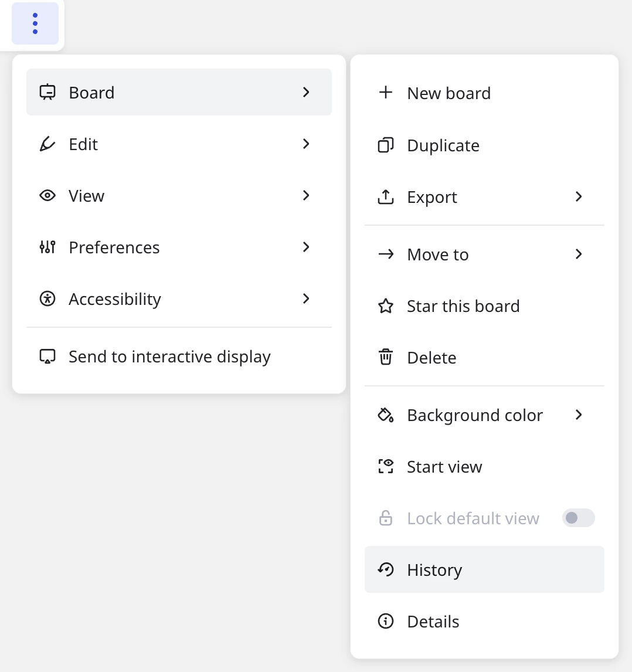632x672 pixels.
Task: Click the Lock default view label
Action: point(473,518)
